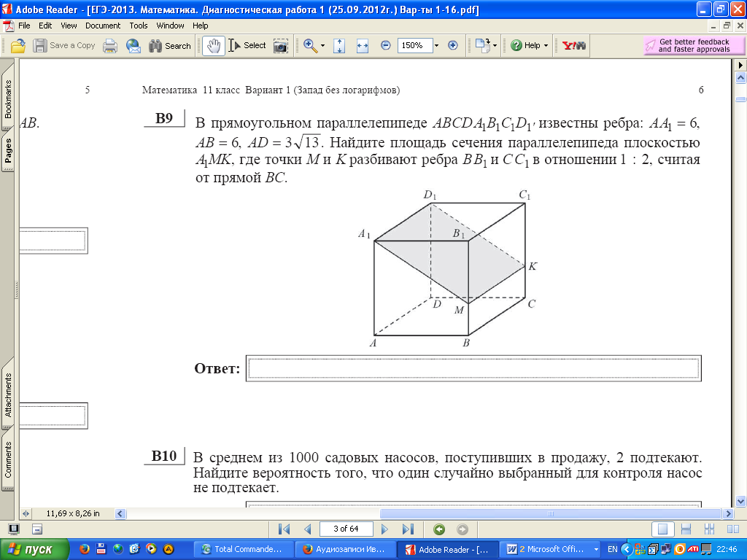Screen dimensions: 747x560
Task: Click the 150% zoom percentage field
Action: pyautogui.click(x=414, y=46)
